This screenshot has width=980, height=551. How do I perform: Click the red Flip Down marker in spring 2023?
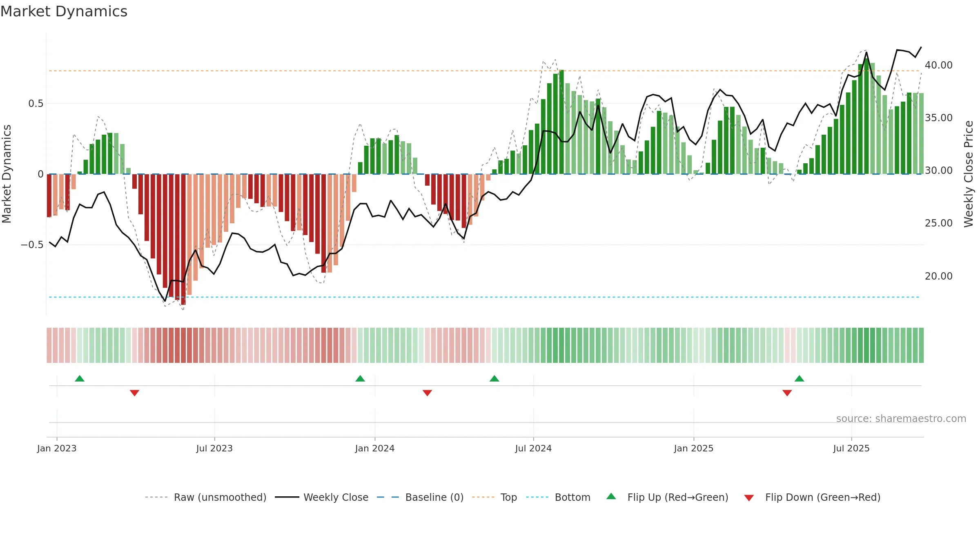tap(134, 393)
